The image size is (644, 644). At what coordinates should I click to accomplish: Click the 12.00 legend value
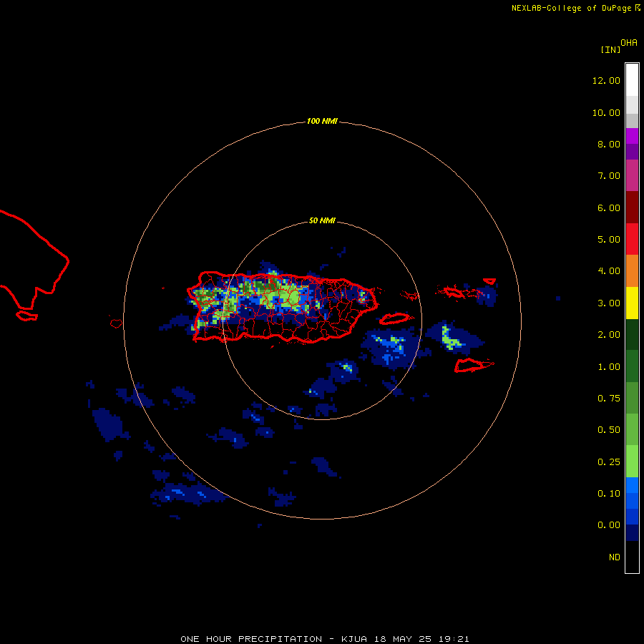click(x=606, y=80)
